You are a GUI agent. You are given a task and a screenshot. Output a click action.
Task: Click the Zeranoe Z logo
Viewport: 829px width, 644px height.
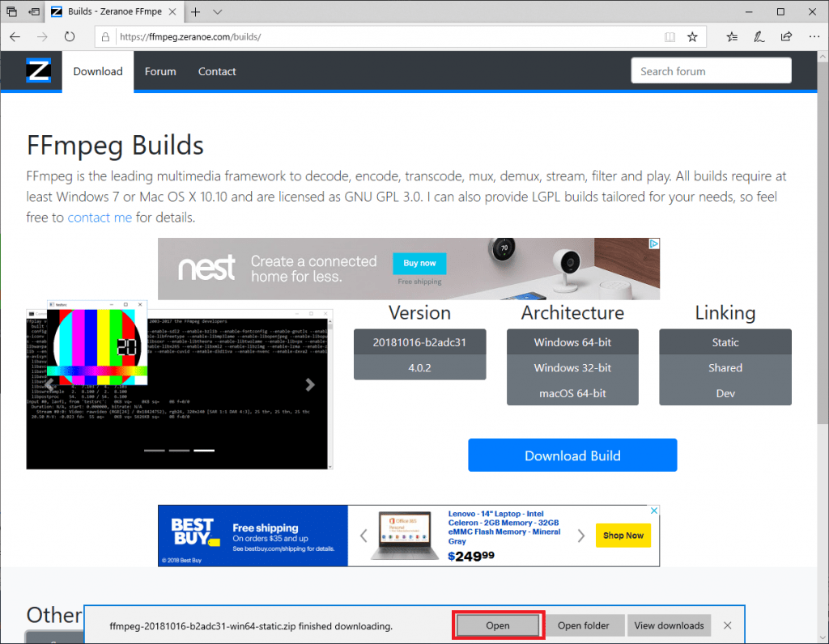(39, 71)
